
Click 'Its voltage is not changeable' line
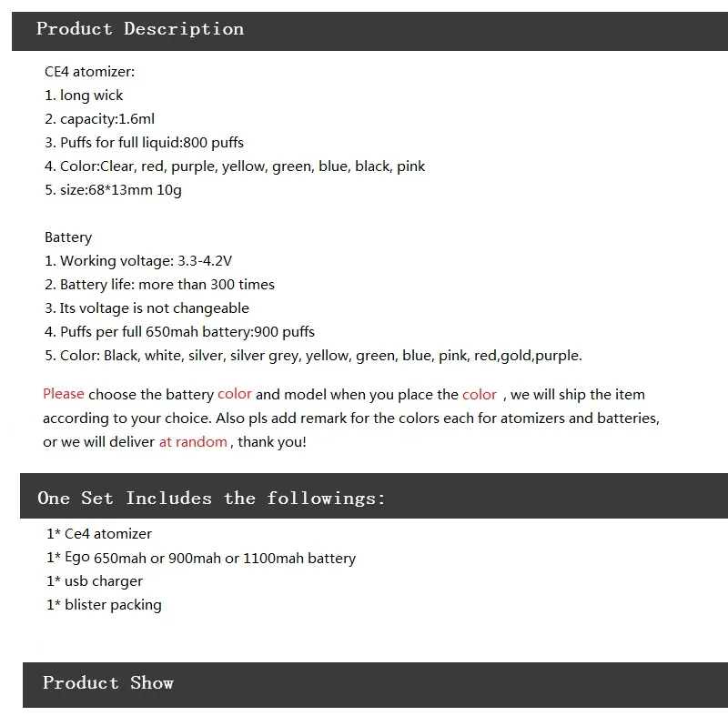click(x=147, y=308)
